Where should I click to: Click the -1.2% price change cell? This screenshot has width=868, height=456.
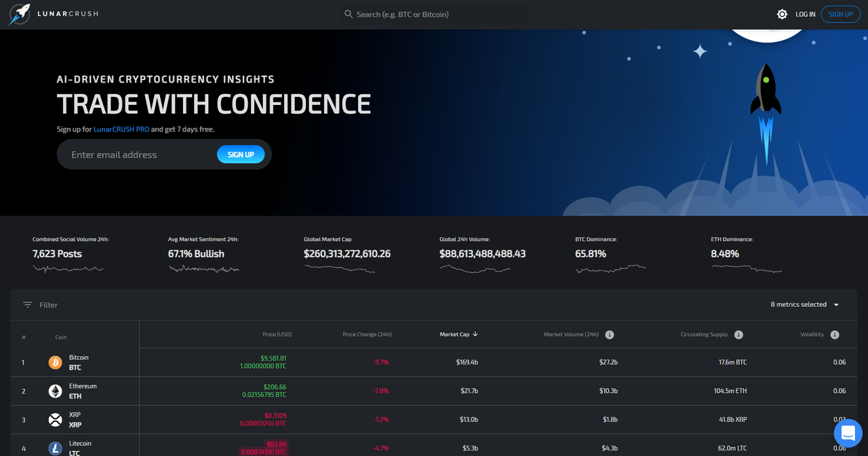[381, 420]
